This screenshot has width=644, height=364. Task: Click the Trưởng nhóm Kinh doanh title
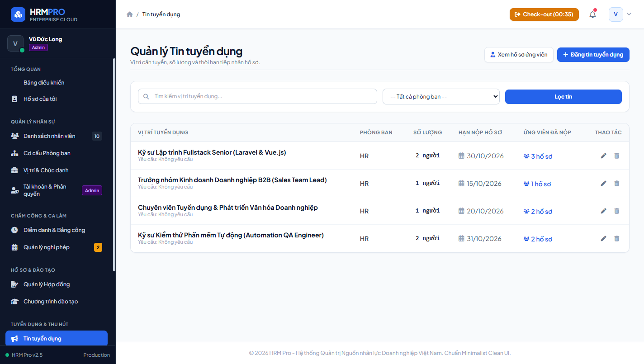coord(232,180)
